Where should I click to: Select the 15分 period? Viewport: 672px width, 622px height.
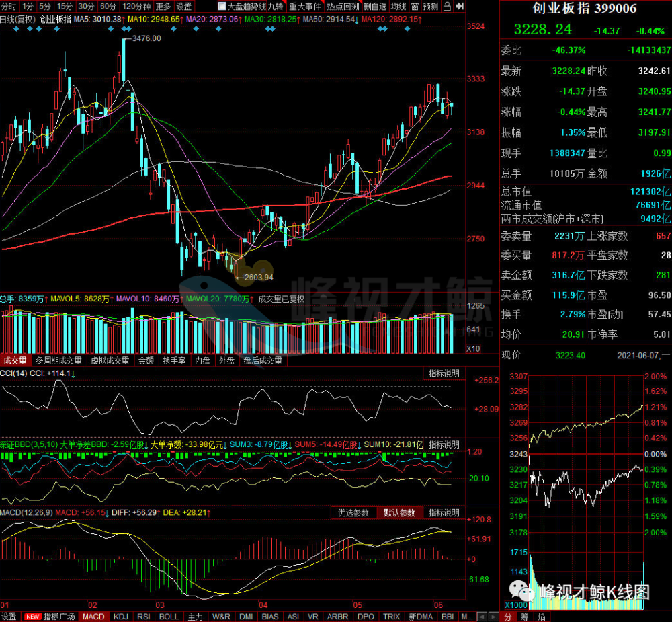coord(65,7)
